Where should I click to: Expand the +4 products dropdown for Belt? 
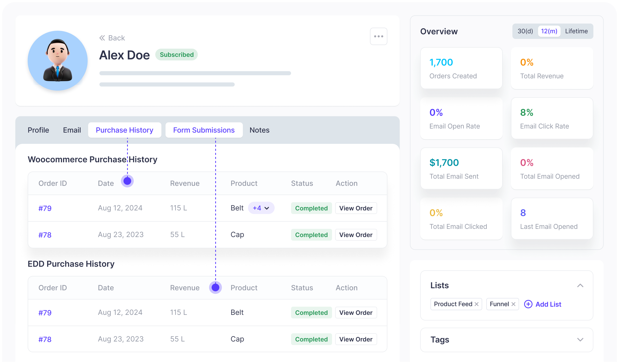261,208
